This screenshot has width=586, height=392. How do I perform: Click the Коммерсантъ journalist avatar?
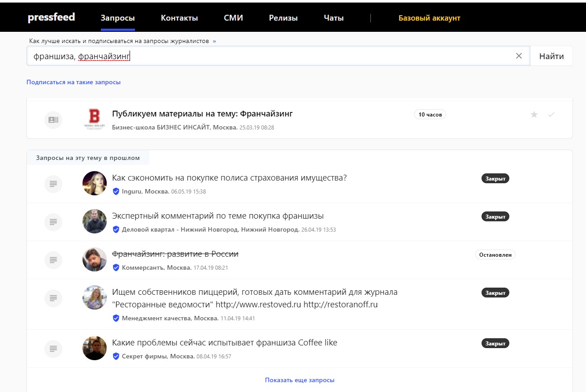click(95, 259)
